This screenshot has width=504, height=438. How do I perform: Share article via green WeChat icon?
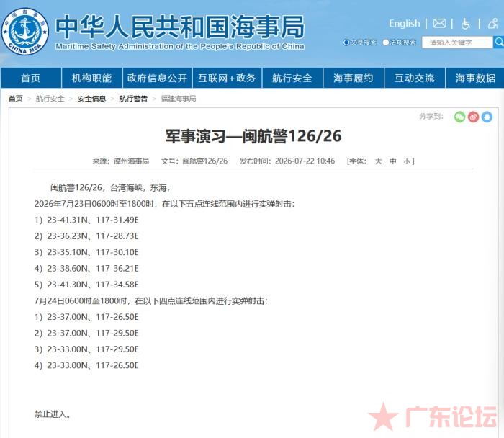click(459, 117)
